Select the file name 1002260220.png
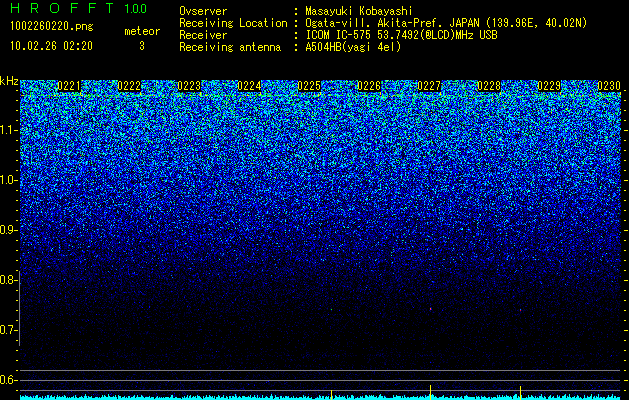Screen dimensions: 629x400 tap(51, 27)
